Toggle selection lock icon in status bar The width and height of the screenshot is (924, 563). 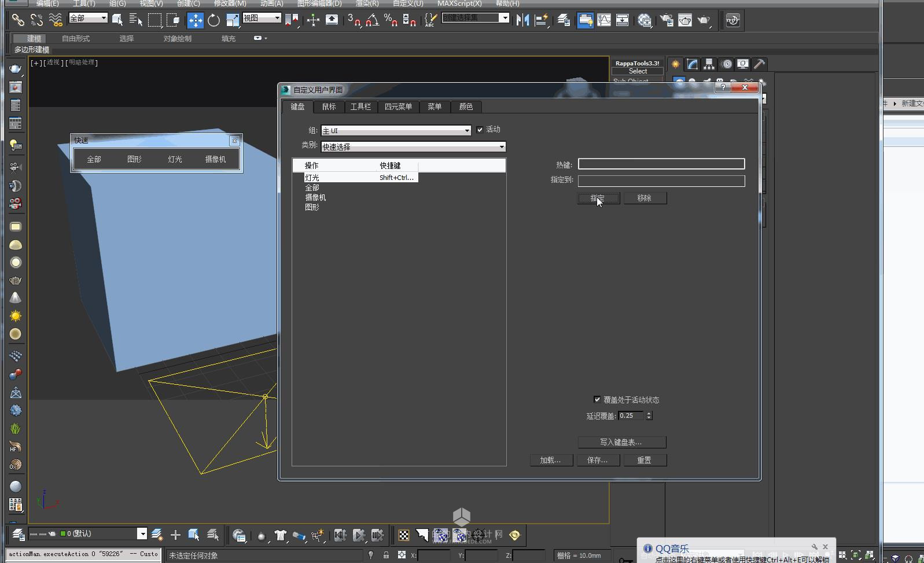click(386, 555)
